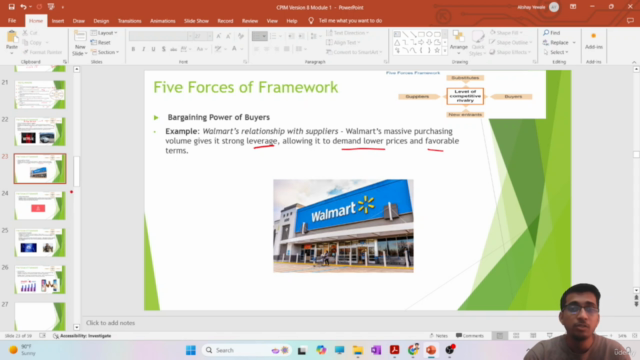This screenshot has width=640, height=360.
Task: Expand Section dropdown
Action: pyautogui.click(x=105, y=52)
